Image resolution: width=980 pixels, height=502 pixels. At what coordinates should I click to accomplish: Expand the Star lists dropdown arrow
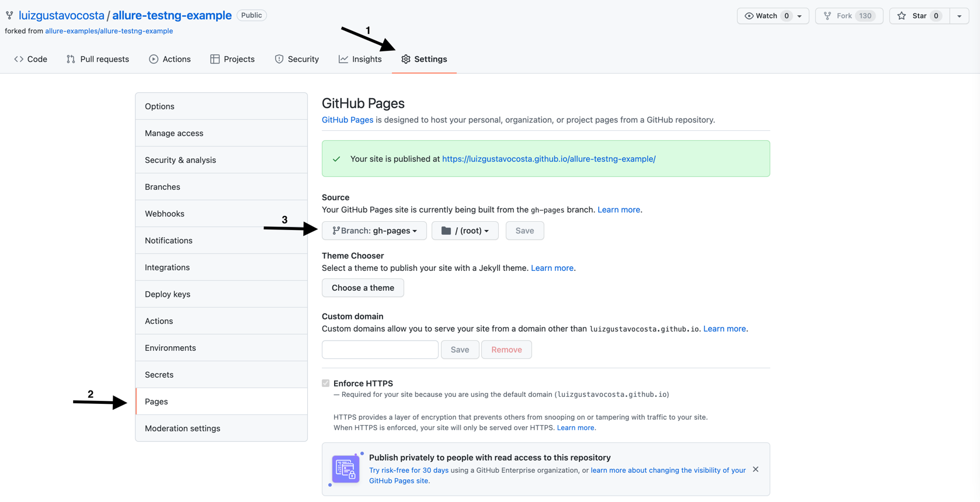[x=960, y=16]
